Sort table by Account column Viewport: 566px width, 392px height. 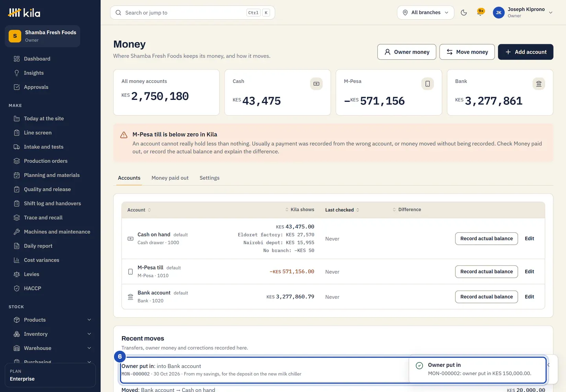pyautogui.click(x=139, y=210)
